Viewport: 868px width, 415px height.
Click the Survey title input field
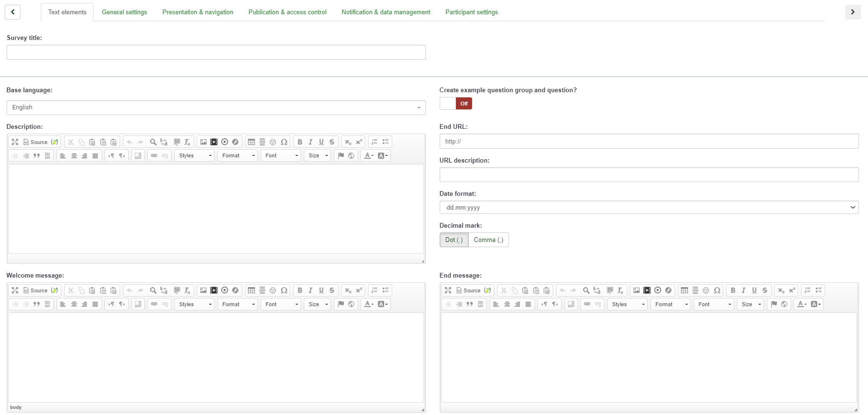pos(216,52)
